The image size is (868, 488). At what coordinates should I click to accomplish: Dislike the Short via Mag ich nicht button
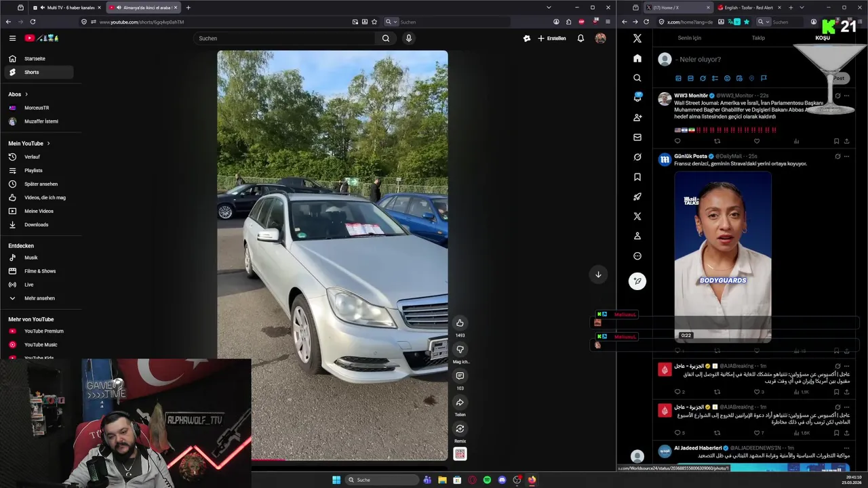460,349
